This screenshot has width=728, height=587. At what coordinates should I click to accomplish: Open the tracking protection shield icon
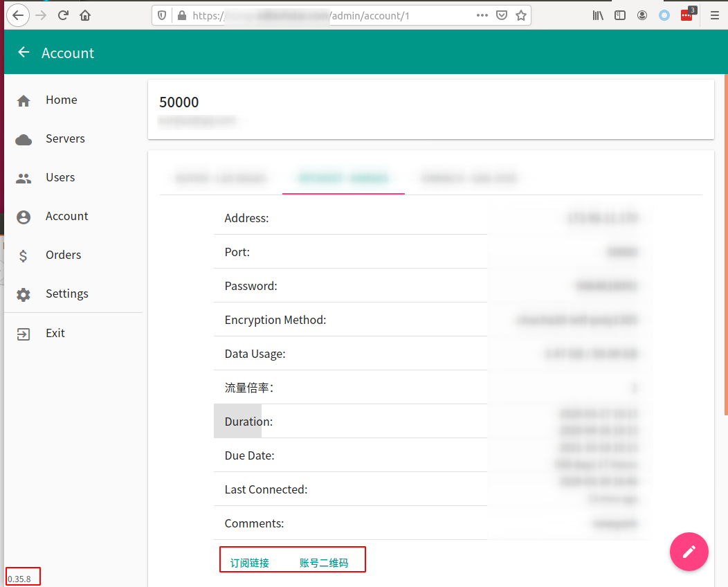[161, 15]
